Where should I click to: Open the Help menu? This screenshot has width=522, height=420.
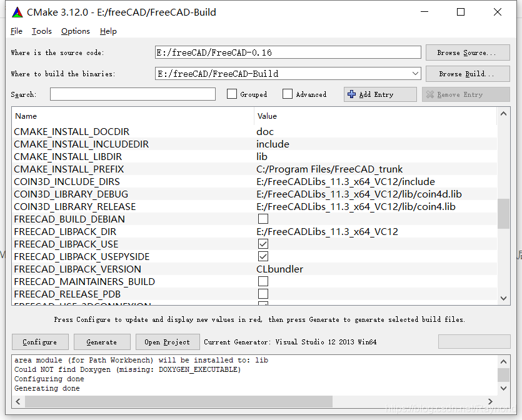click(108, 31)
